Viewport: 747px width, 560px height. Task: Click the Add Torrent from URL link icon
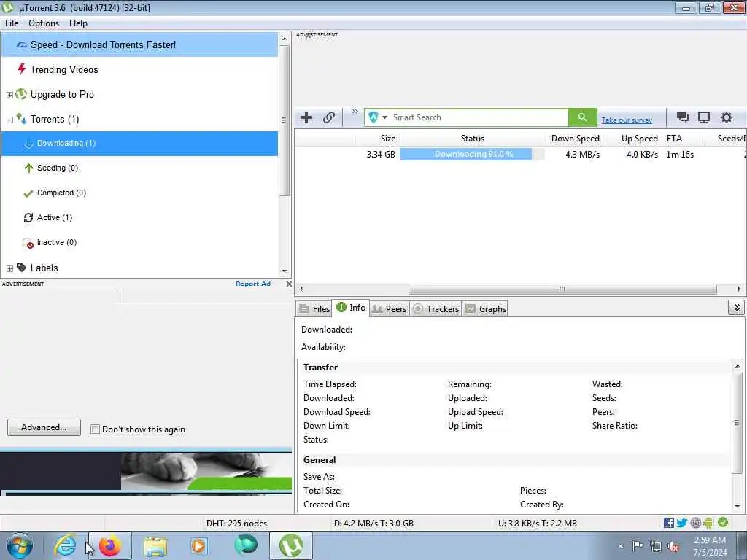click(x=329, y=117)
